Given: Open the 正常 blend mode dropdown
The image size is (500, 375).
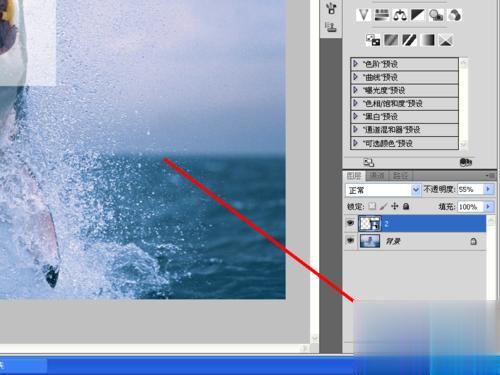Looking at the screenshot, I should tap(383, 190).
